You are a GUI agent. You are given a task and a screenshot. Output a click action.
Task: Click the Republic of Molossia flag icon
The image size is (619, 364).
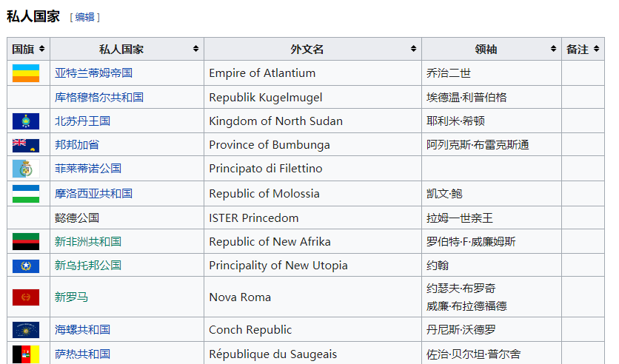pos(26,194)
